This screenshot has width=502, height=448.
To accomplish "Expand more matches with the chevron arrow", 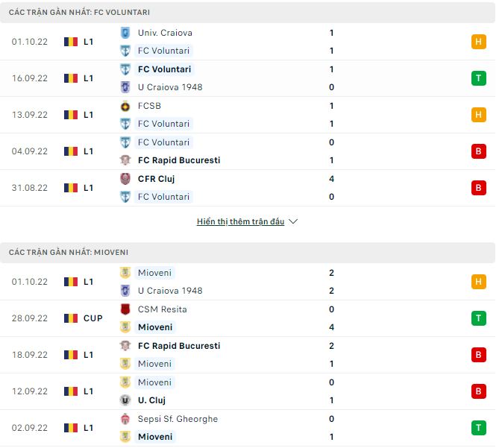I will pyautogui.click(x=293, y=222).
